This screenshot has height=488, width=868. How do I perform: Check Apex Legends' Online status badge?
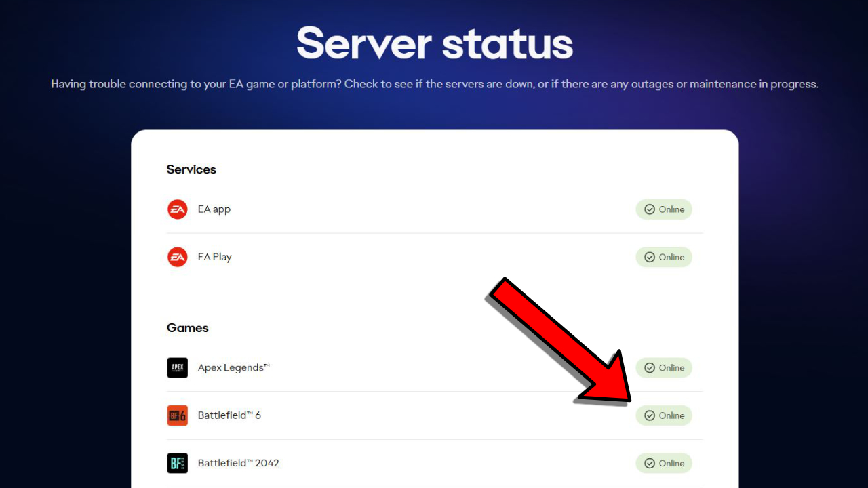[x=664, y=368]
